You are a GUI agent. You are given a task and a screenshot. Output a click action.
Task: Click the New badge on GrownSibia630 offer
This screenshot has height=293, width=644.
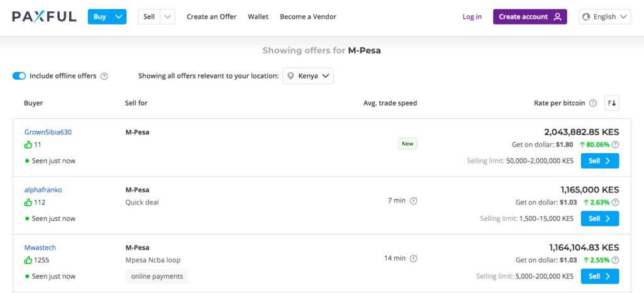tap(408, 143)
